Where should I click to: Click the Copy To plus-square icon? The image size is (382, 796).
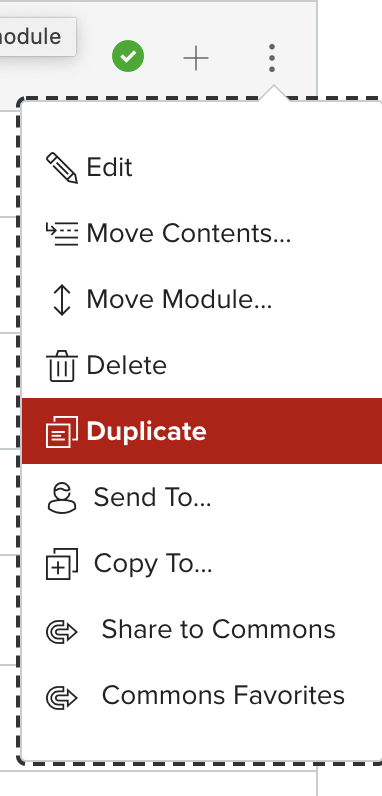click(62, 563)
